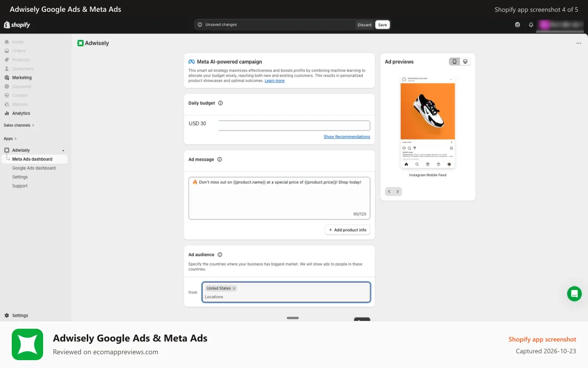Show previous ad preview
The image size is (588, 368).
[x=389, y=191]
